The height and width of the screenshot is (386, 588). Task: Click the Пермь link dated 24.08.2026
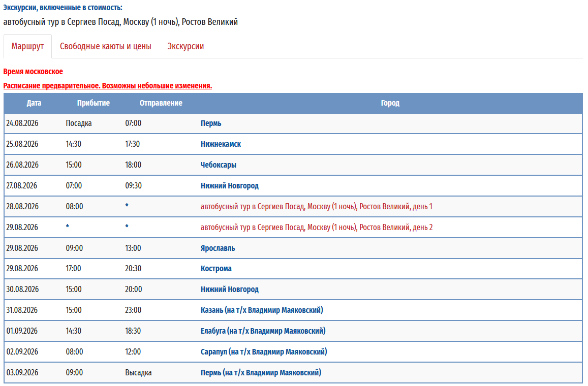tap(211, 123)
